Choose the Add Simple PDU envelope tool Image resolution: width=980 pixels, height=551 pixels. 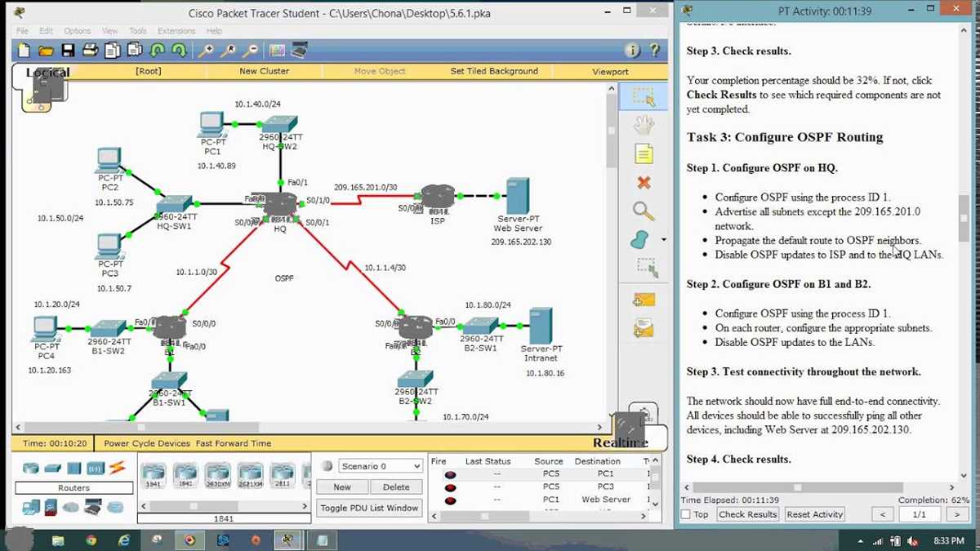point(644,299)
